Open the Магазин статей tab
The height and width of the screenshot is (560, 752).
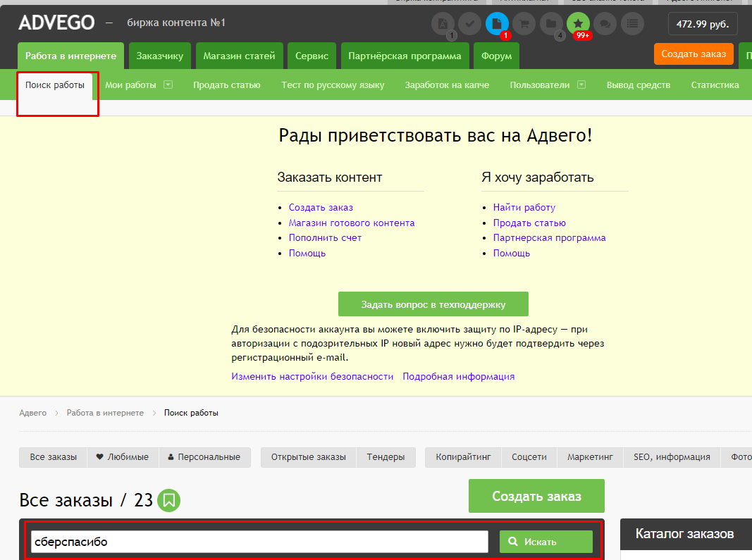pyautogui.click(x=240, y=56)
